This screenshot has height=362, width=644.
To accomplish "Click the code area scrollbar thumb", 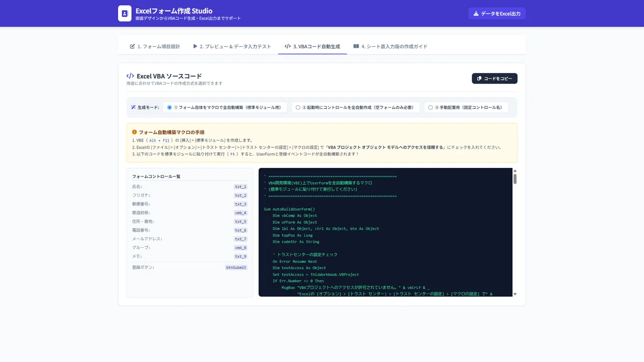I will pyautogui.click(x=515, y=179).
